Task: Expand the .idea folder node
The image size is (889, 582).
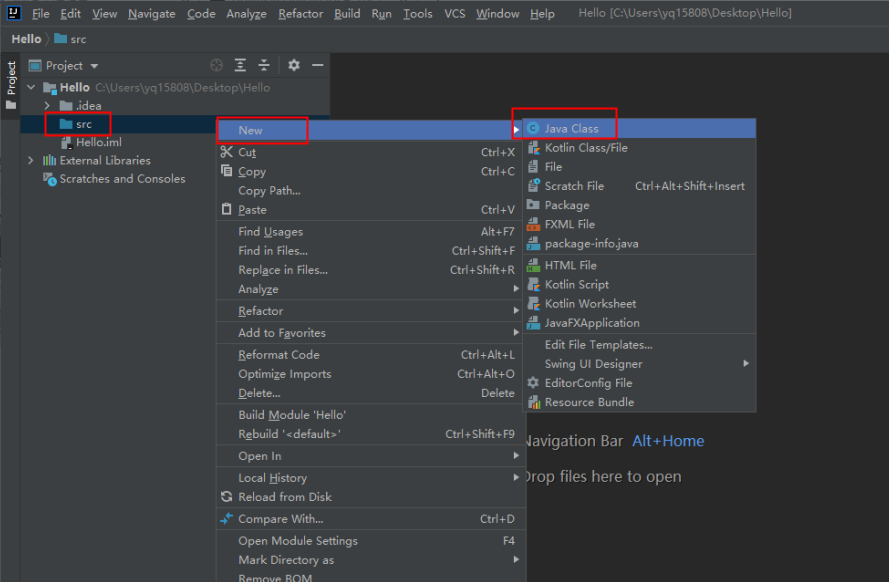Action: pos(47,105)
